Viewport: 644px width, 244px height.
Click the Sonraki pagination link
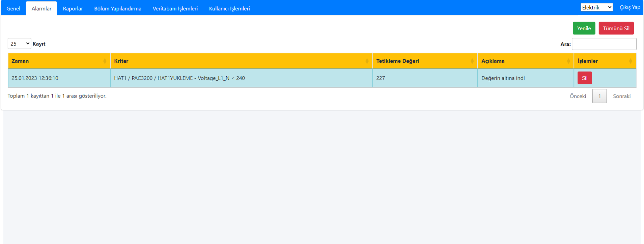click(x=622, y=96)
